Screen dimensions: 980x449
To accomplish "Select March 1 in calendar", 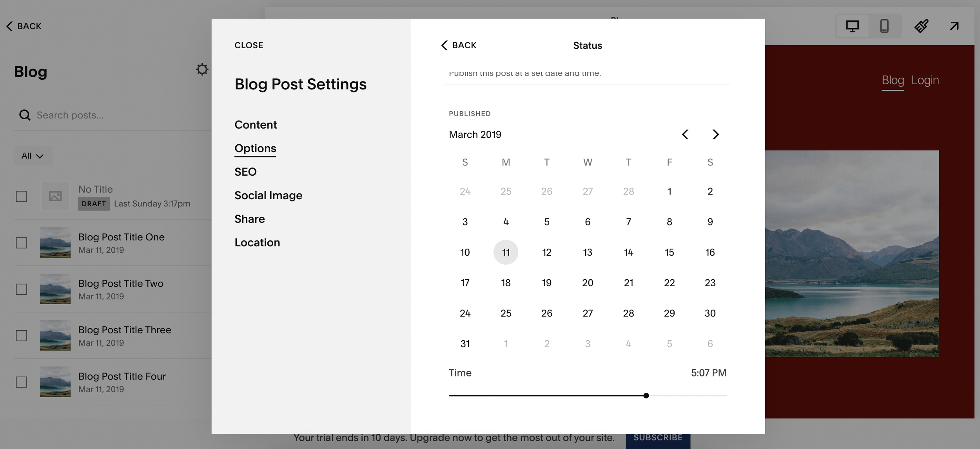I will click(669, 191).
